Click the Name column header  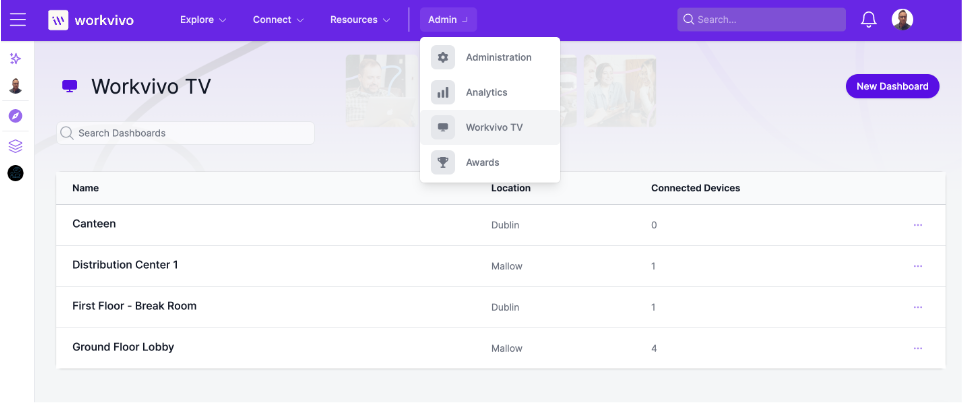pyautogui.click(x=85, y=188)
